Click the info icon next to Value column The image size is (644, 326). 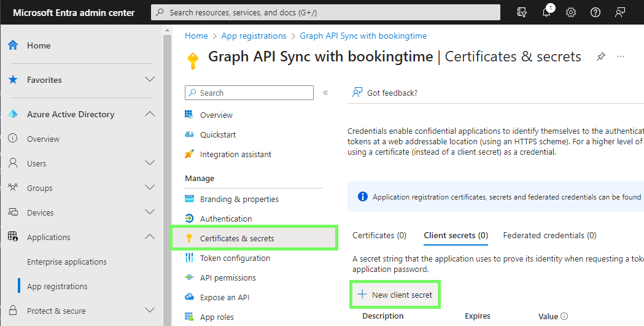564,316
